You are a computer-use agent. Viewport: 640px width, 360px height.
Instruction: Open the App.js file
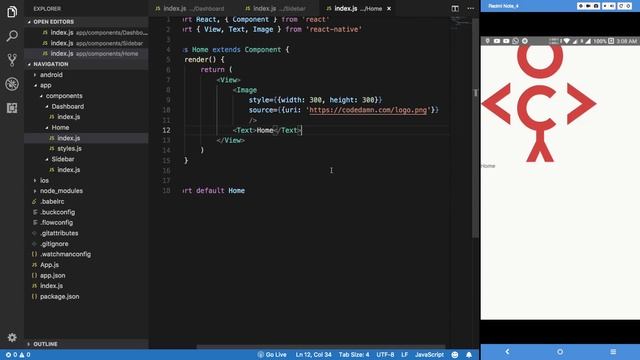coord(49,265)
